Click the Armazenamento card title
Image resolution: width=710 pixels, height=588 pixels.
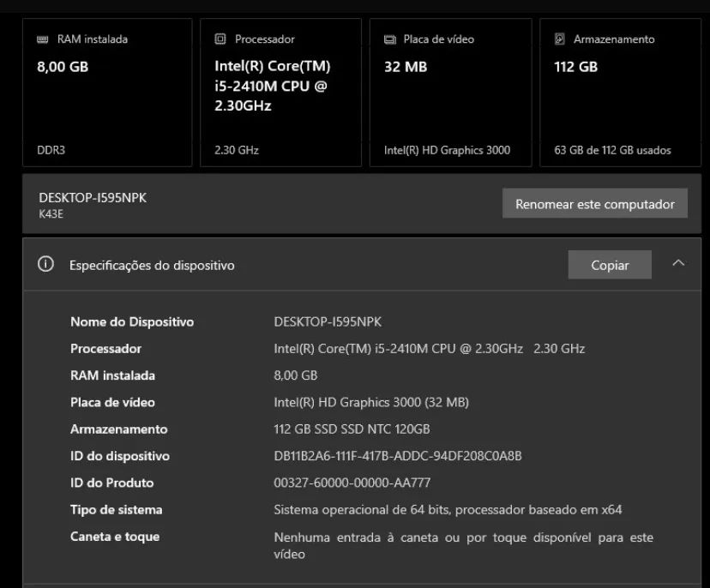tap(614, 39)
